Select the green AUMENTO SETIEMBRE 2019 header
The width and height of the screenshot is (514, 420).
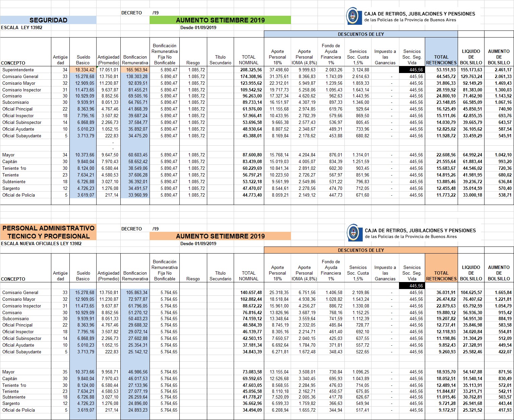[220, 20]
